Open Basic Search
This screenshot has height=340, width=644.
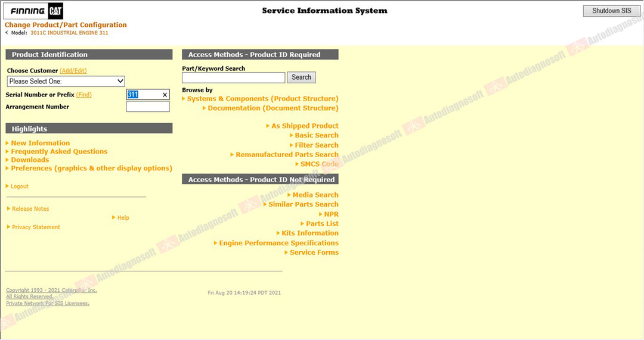pos(317,135)
